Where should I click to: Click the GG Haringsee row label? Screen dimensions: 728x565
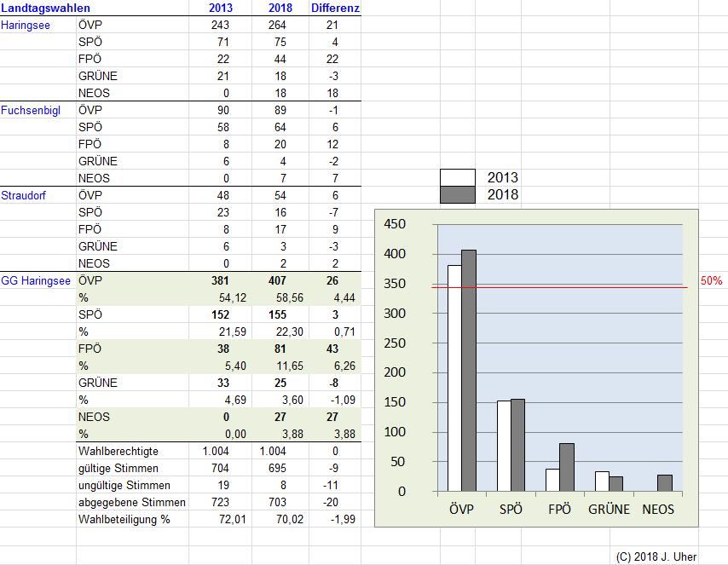point(37,281)
